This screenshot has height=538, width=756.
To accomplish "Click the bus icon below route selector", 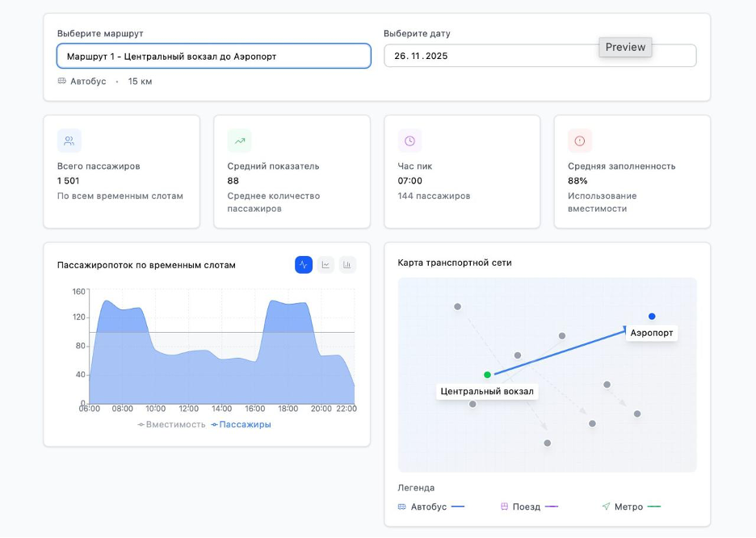I will point(62,81).
